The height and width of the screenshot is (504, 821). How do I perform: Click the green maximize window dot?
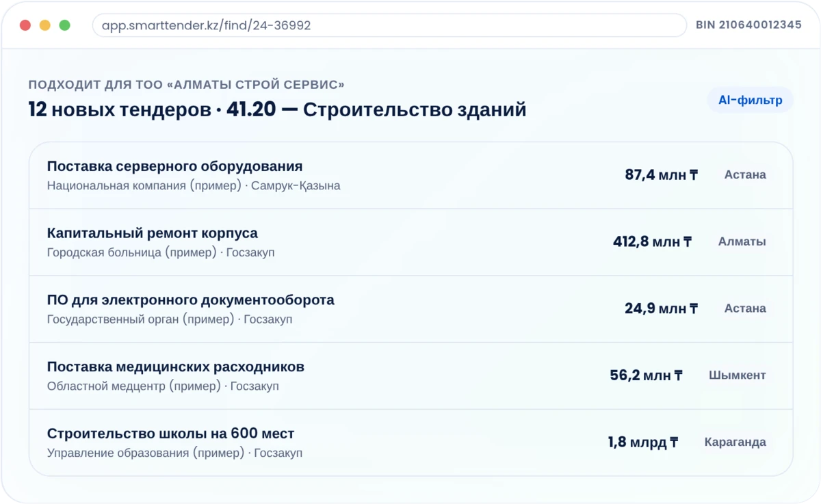click(x=65, y=25)
